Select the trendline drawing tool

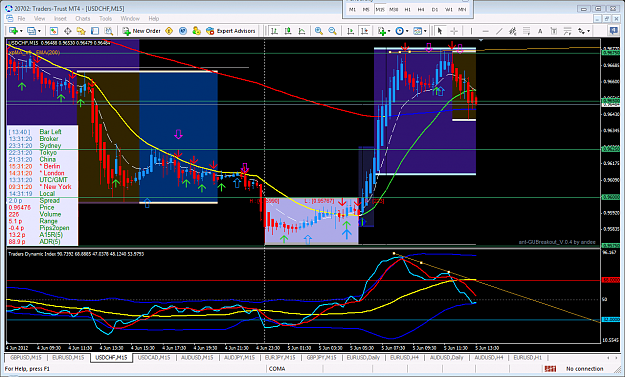[499, 31]
